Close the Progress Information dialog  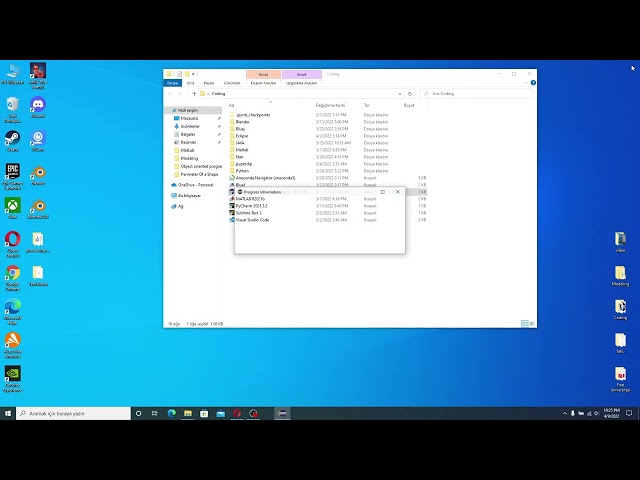(398, 192)
